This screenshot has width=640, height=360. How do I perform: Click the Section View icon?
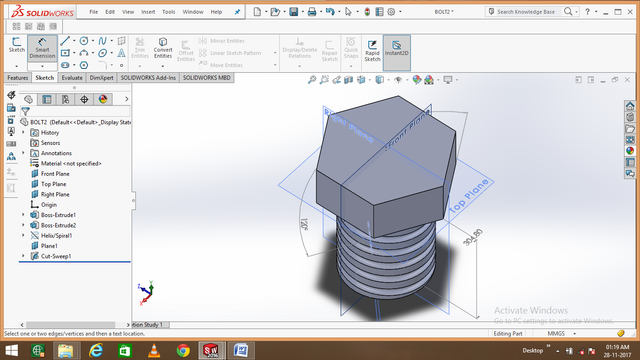(x=349, y=80)
